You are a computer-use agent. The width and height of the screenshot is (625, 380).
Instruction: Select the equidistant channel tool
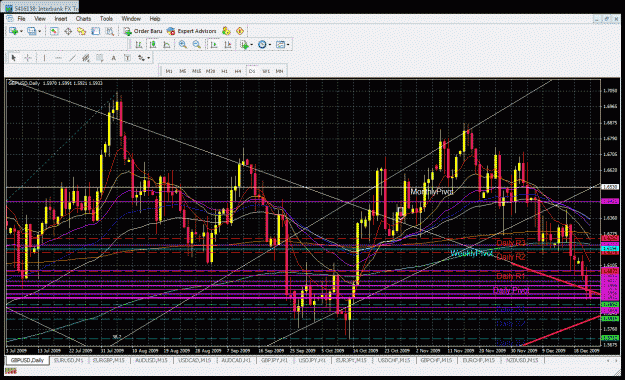86,58
